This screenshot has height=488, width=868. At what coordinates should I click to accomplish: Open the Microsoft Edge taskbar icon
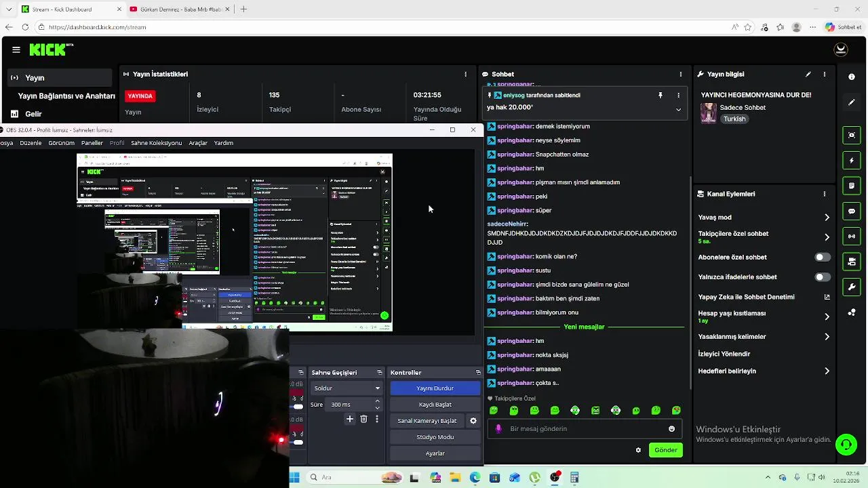pos(475,477)
